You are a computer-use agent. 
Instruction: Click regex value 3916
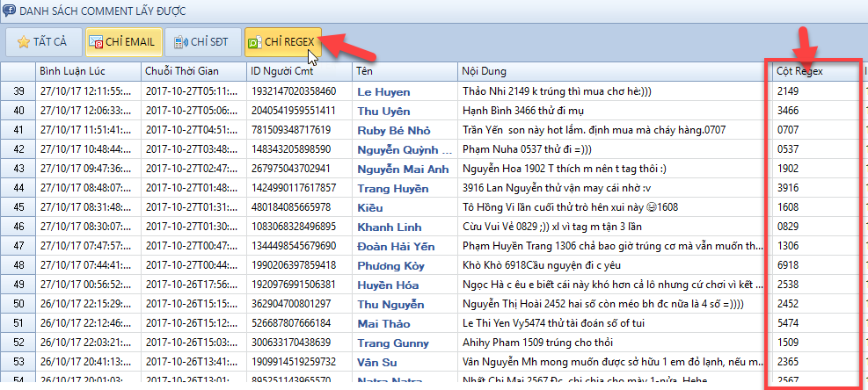(788, 188)
